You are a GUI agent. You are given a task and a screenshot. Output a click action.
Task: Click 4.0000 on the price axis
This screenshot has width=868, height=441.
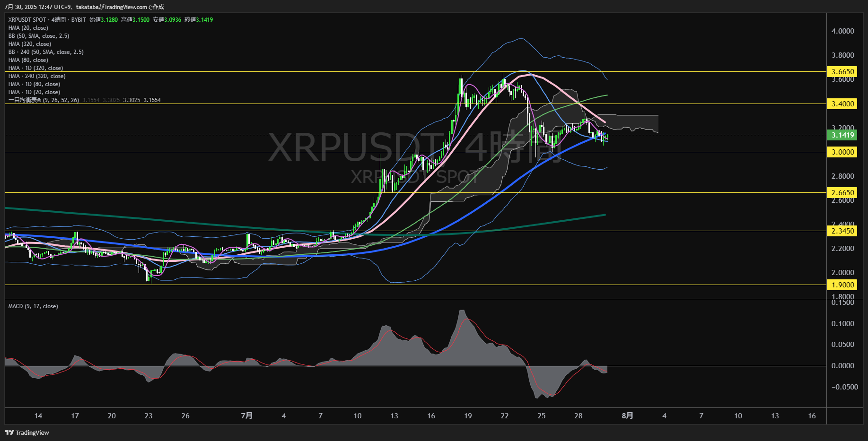pyautogui.click(x=843, y=31)
